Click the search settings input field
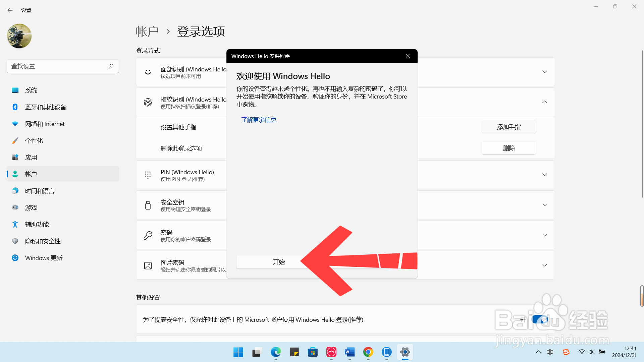This screenshot has width=644, height=362. [63, 66]
